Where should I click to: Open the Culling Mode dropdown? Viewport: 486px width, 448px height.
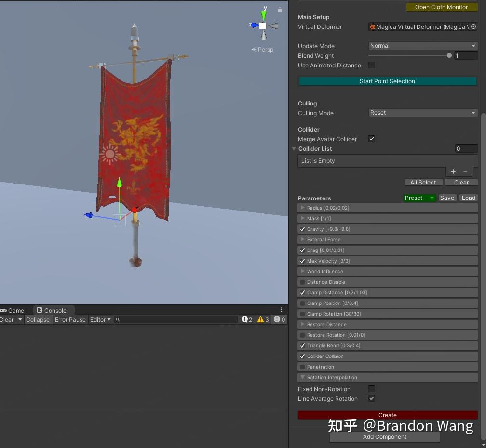(423, 113)
